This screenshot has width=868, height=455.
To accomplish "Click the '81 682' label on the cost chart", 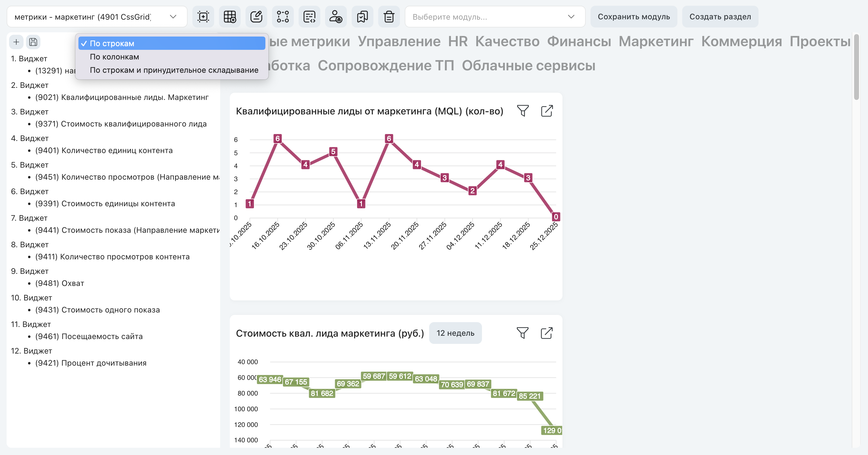I will click(322, 394).
